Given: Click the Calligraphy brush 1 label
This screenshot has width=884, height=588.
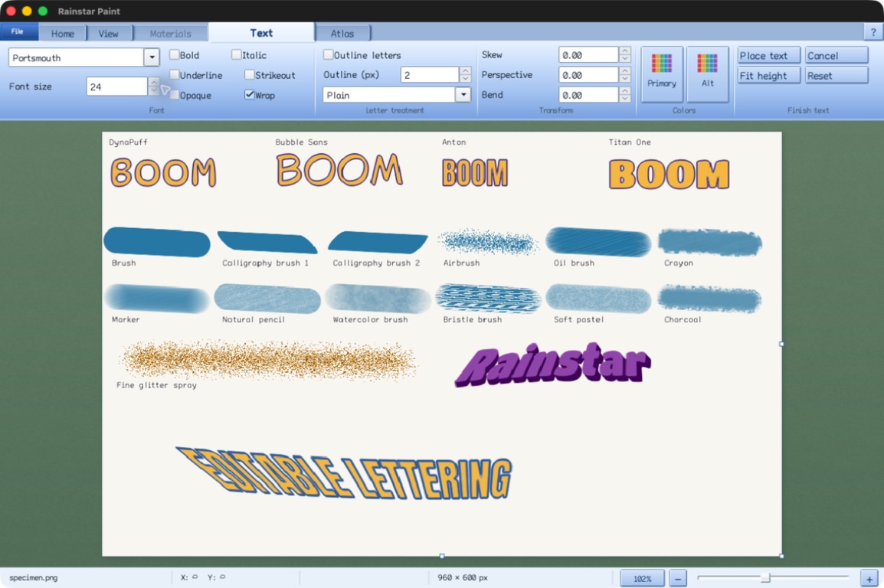Looking at the screenshot, I should click(265, 263).
